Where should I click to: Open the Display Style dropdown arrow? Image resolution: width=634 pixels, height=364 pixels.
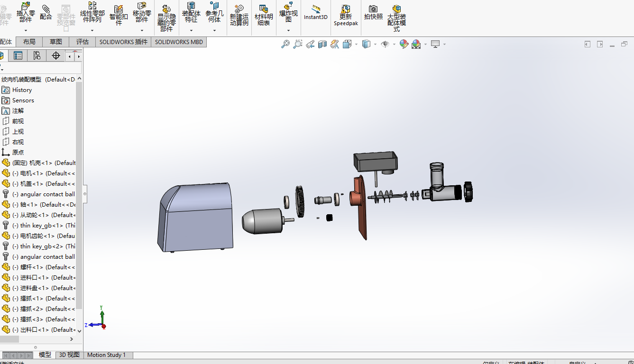pyautogui.click(x=375, y=44)
